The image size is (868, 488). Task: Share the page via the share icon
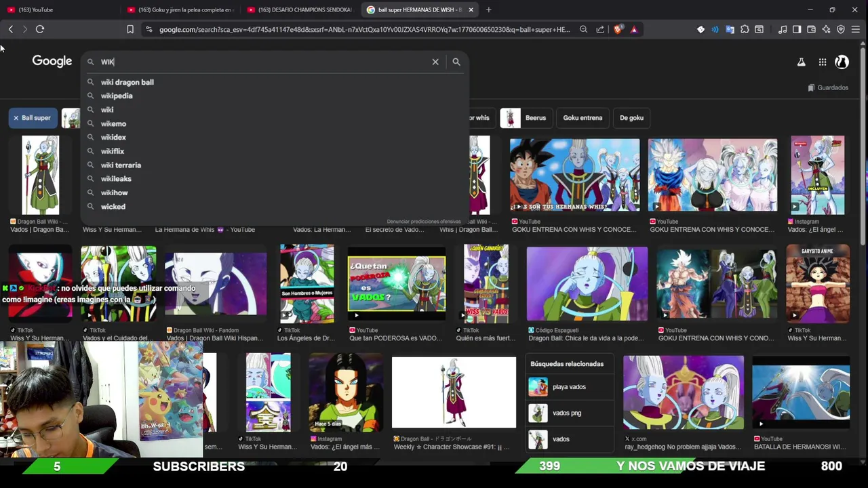click(x=600, y=29)
